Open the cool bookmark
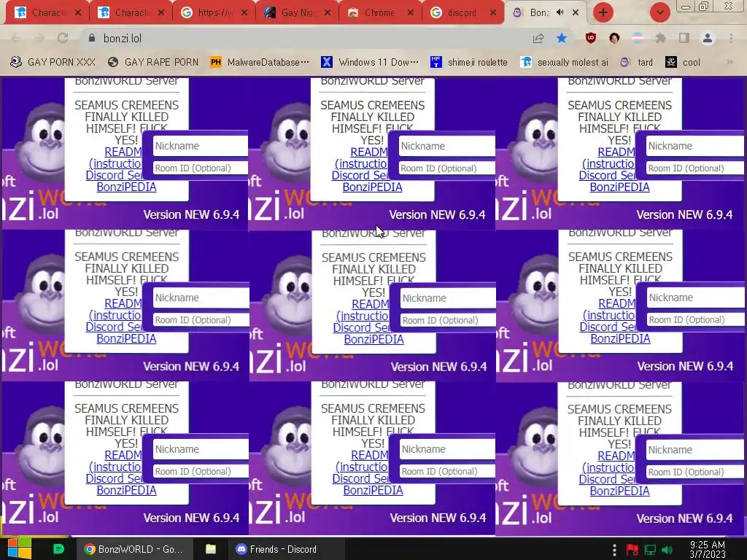 pyautogui.click(x=683, y=62)
